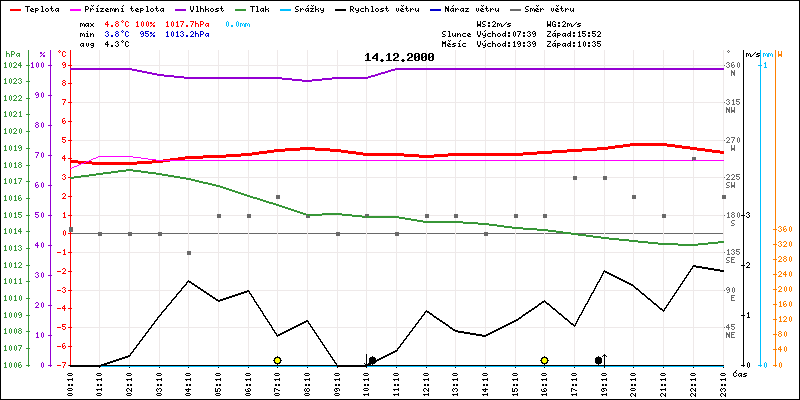
Task: Click the black moonset marker near 10:10
Action: (x=372, y=360)
